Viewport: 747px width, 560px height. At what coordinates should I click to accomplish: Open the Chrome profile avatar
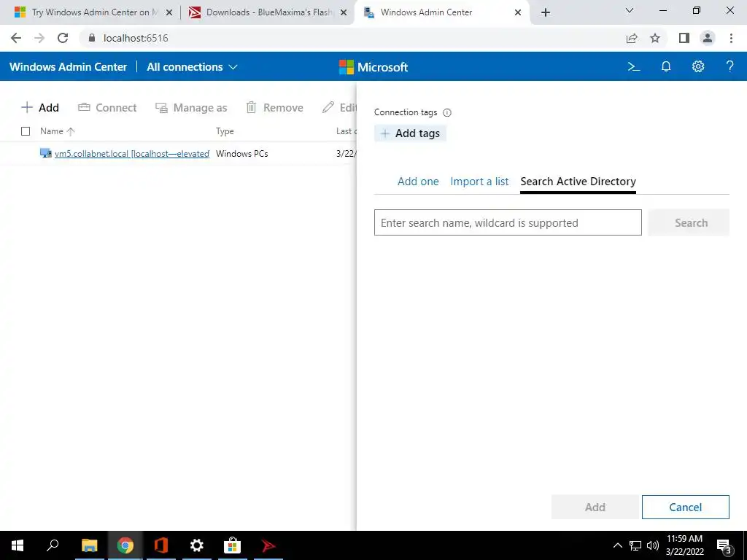pyautogui.click(x=708, y=38)
